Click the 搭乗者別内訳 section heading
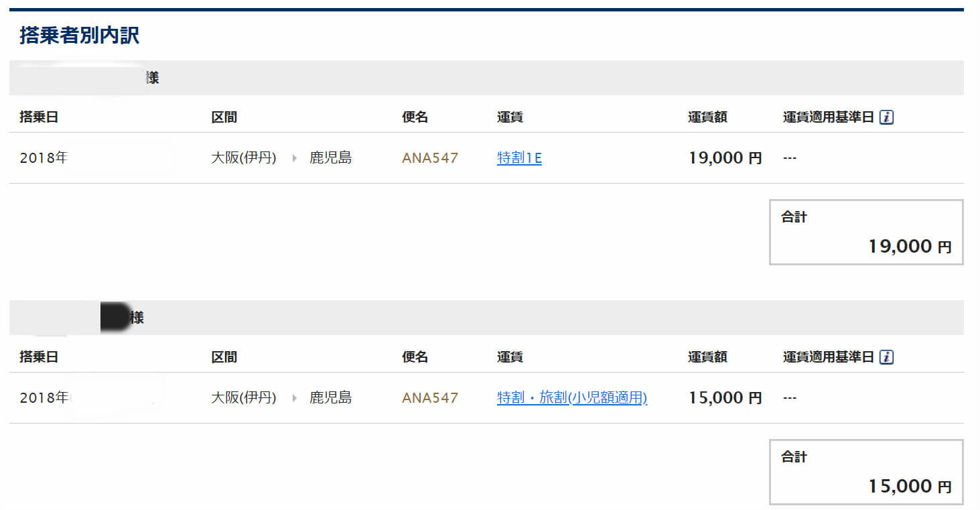The height and width of the screenshot is (510, 980). point(79,36)
